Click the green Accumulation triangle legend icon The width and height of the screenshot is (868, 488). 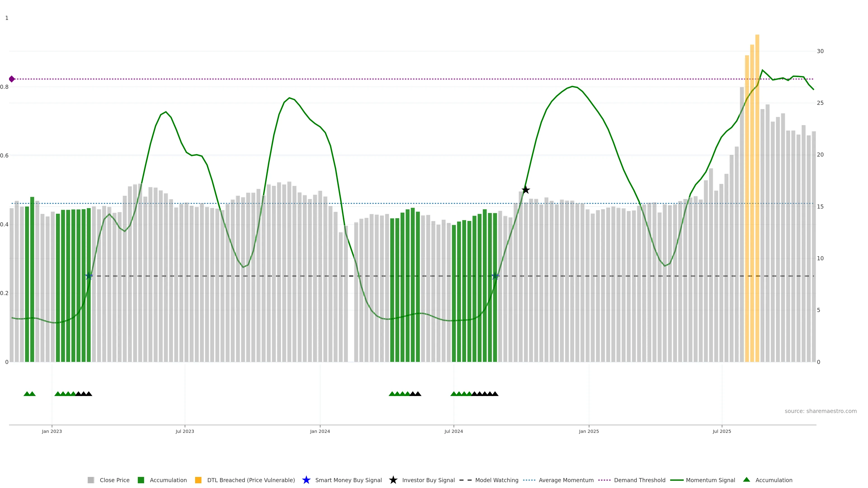746,480
